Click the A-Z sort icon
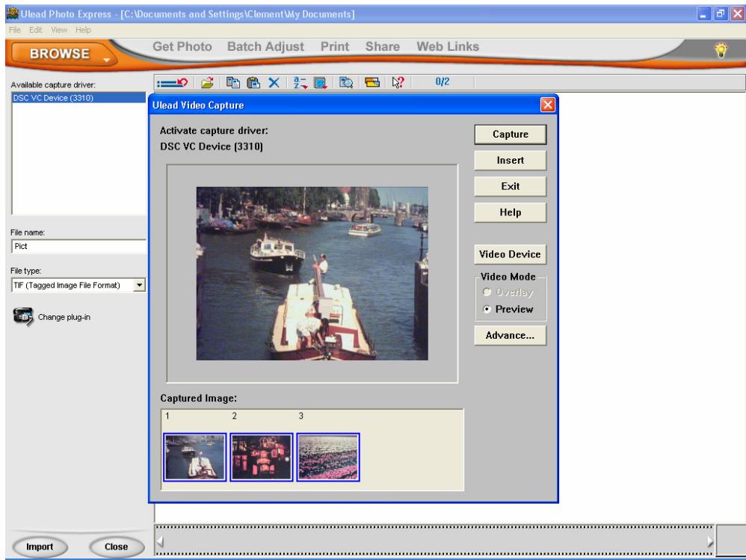This screenshot has height=560, width=746. 300,83
